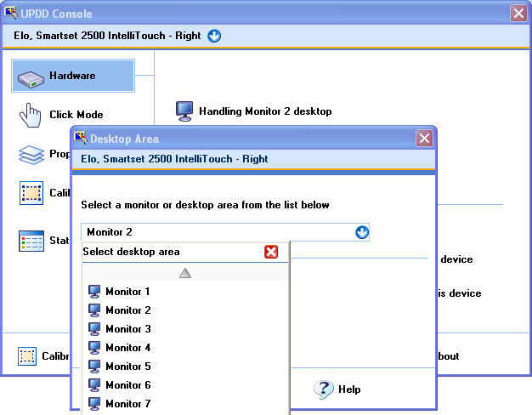This screenshot has height=415, width=532.
Task: Click the monitor icon beside Monitor 1
Action: coord(94,292)
